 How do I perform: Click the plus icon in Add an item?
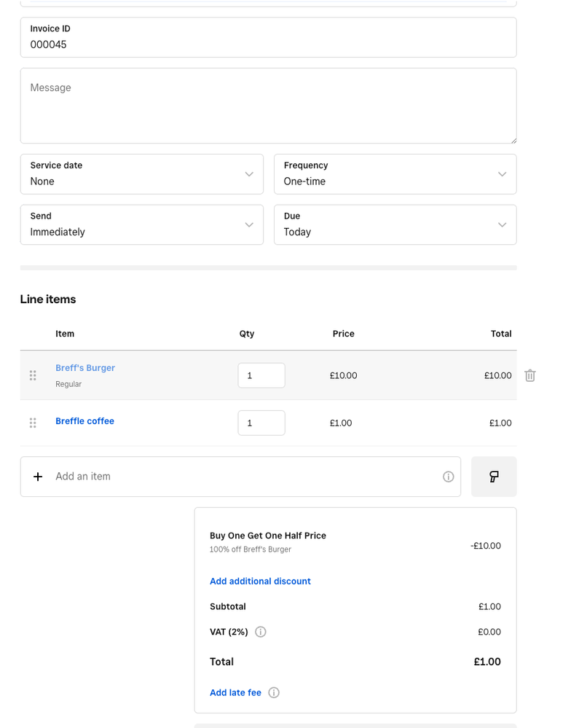pos(38,477)
